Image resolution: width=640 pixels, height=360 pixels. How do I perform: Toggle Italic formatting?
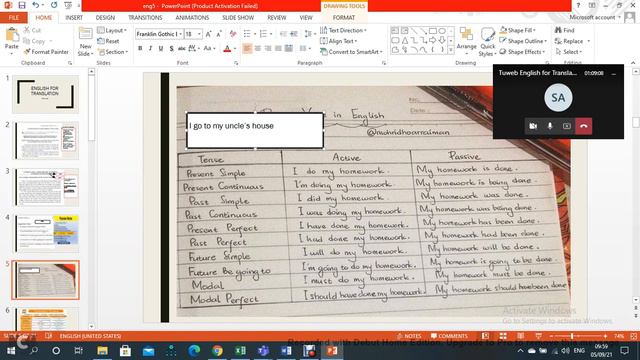(150, 49)
